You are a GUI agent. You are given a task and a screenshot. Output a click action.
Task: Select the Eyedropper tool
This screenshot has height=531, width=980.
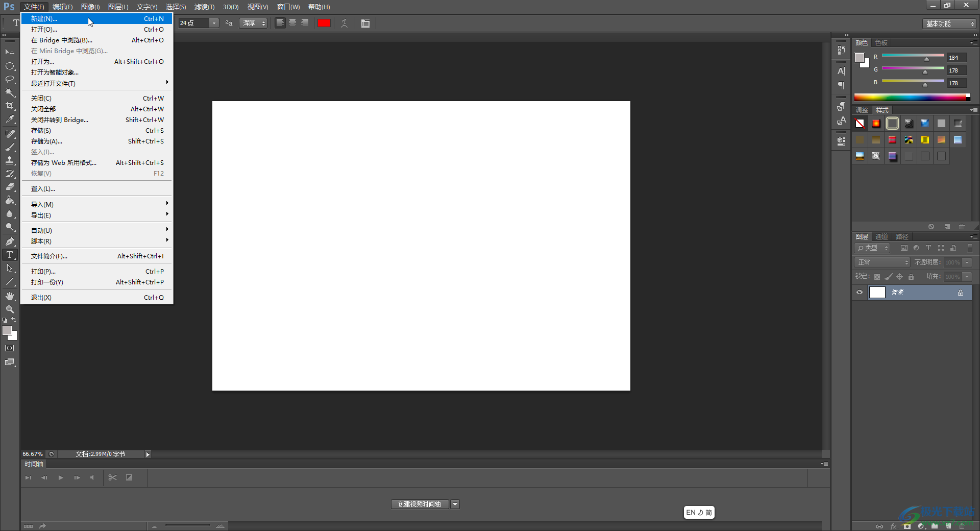pos(10,119)
